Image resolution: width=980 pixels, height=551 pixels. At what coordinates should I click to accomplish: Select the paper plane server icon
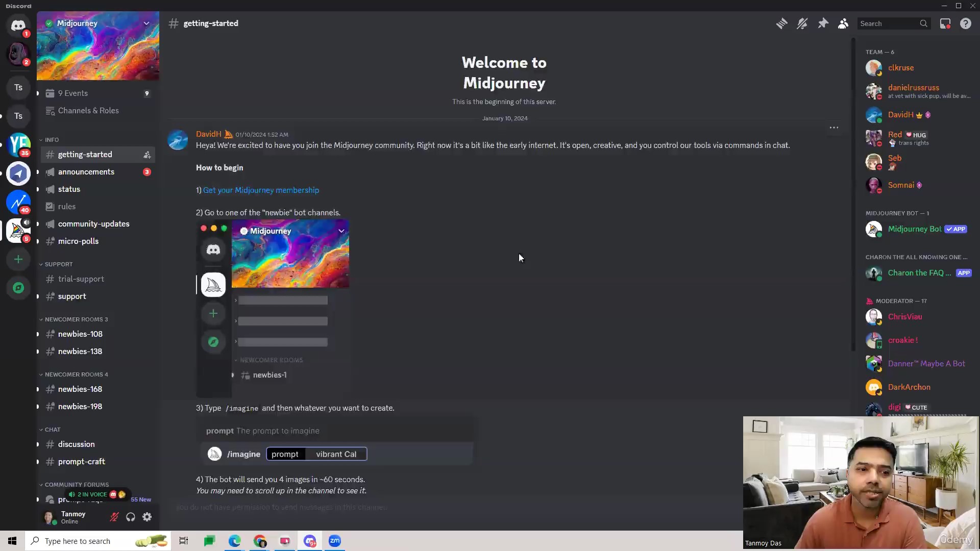point(18,173)
